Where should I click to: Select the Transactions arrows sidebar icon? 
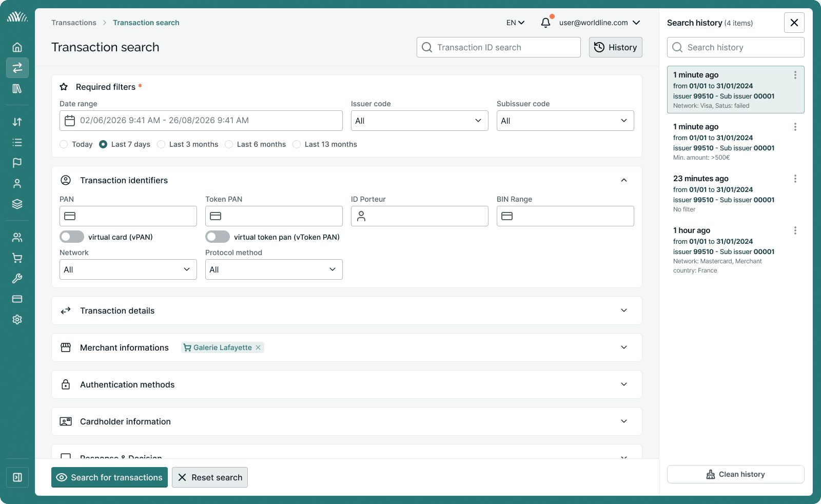pyautogui.click(x=17, y=68)
